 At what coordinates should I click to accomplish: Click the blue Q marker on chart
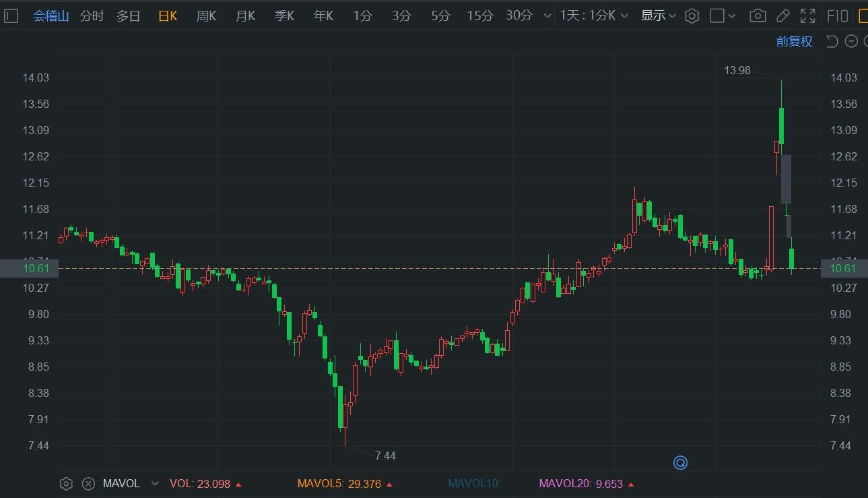tap(680, 462)
